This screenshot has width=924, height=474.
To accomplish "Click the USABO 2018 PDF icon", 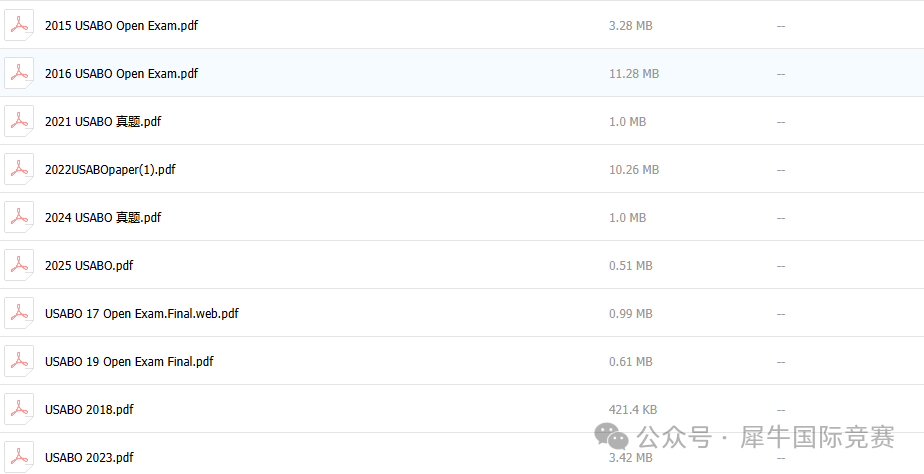I will [19, 409].
